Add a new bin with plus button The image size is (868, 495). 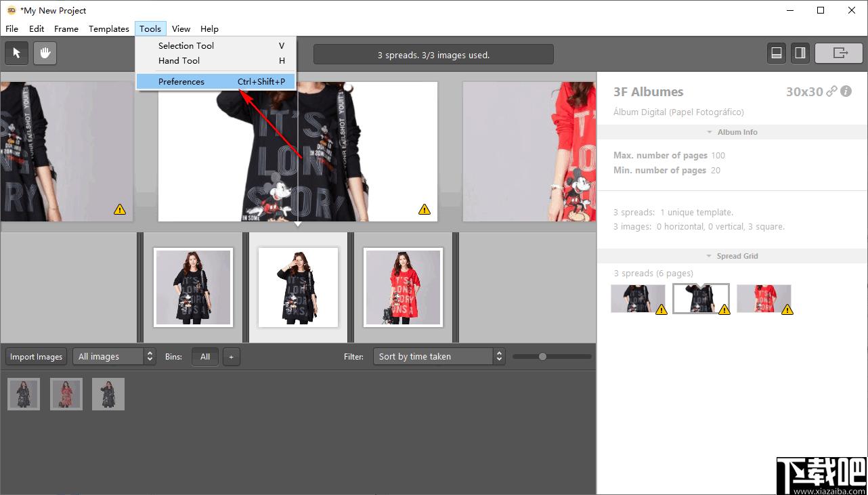click(x=231, y=357)
